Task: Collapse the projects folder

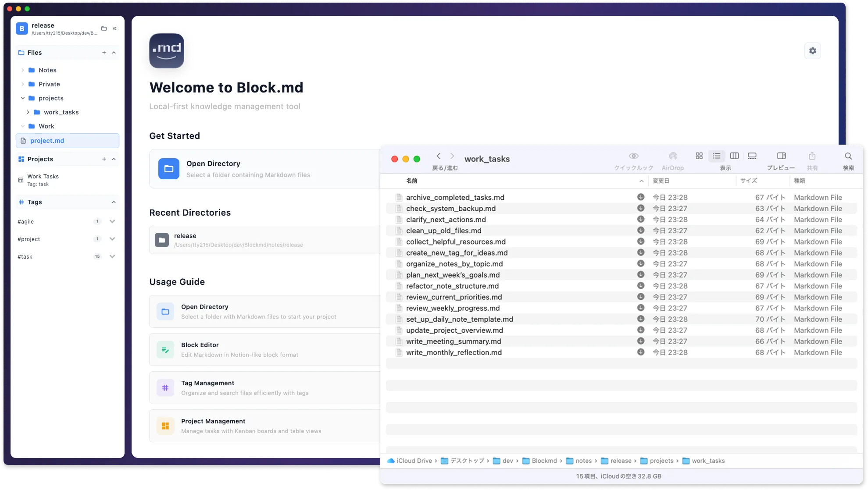Action: [23, 98]
